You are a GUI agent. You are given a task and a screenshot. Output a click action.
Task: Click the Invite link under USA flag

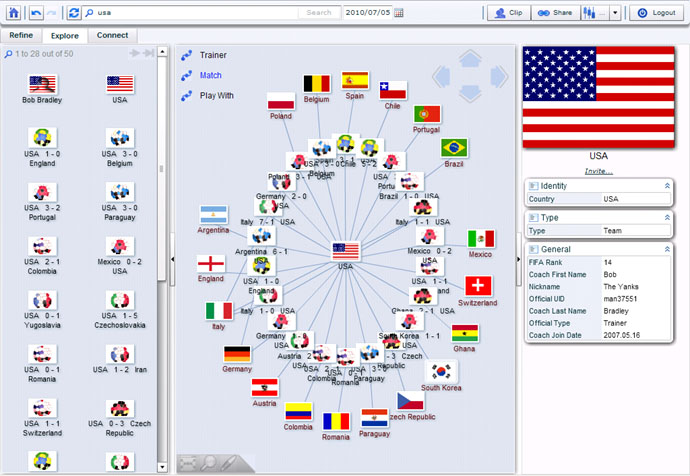(x=598, y=171)
